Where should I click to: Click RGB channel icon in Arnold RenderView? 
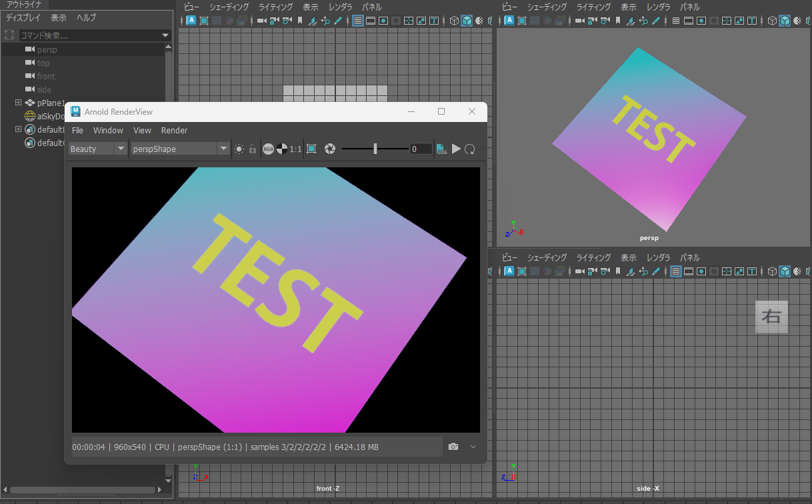268,149
